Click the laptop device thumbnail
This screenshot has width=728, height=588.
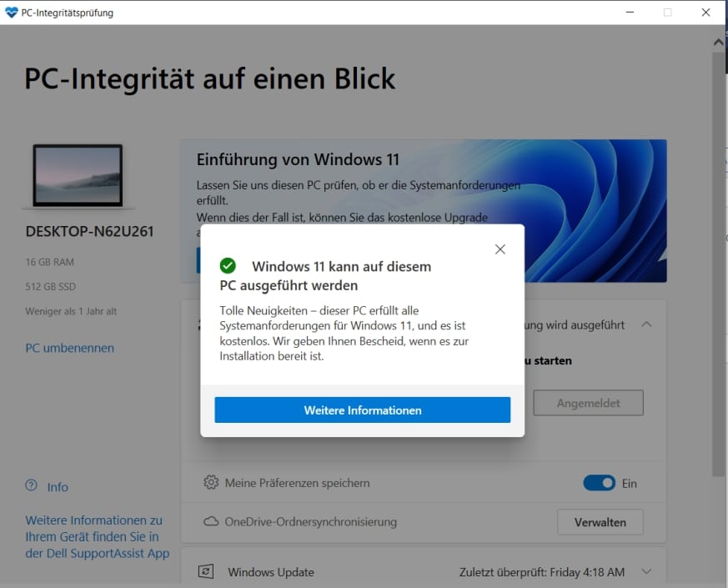click(78, 175)
